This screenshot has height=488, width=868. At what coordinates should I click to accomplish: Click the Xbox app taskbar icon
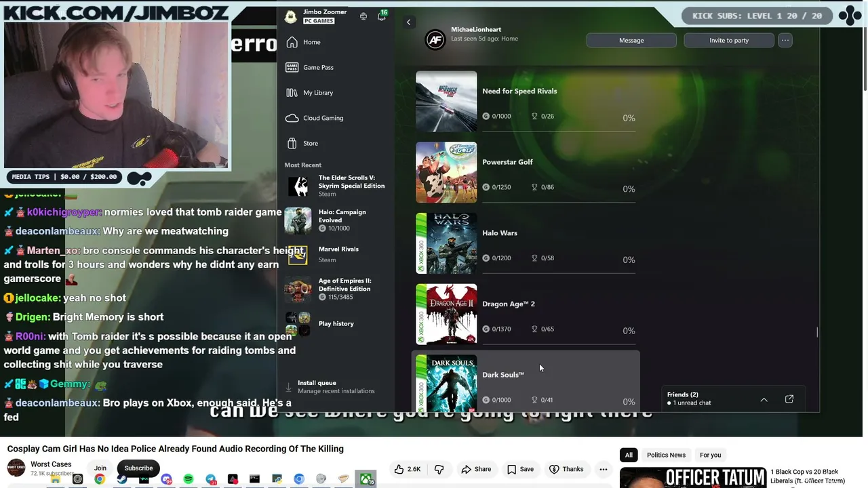click(366, 480)
